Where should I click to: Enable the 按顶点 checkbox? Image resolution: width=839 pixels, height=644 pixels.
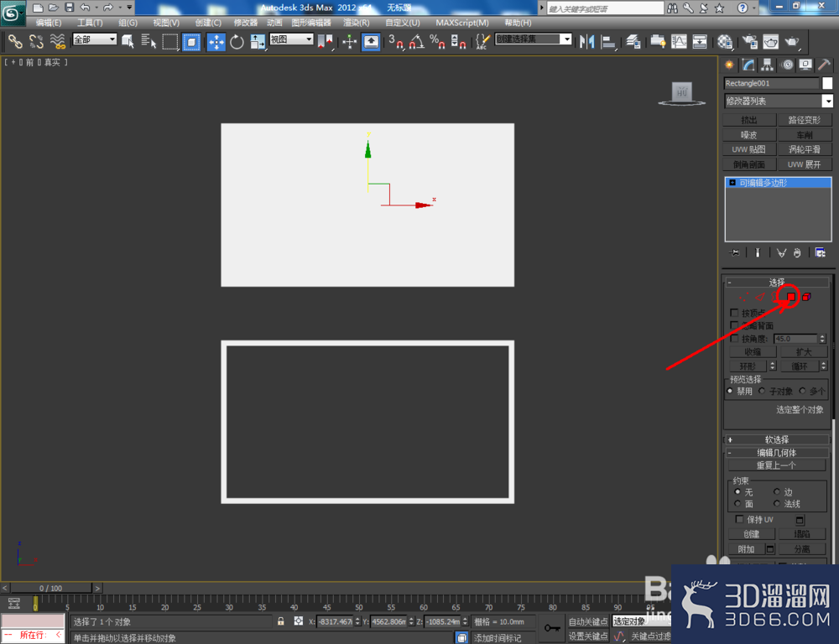coord(734,313)
